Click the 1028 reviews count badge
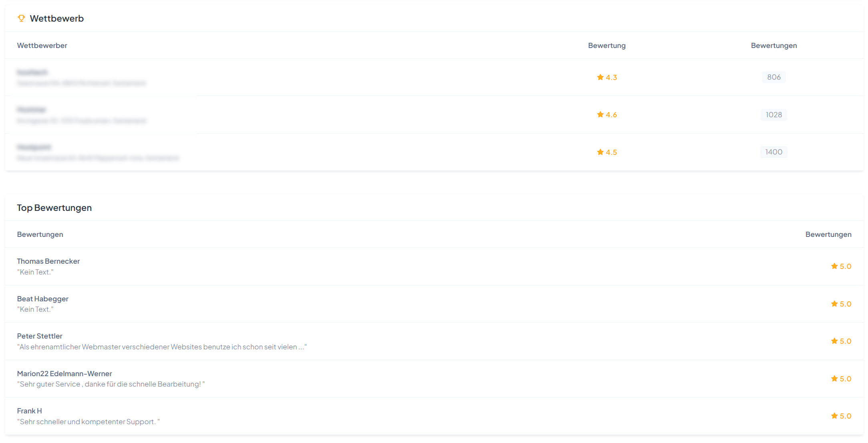Image resolution: width=868 pixels, height=443 pixels. coord(773,115)
